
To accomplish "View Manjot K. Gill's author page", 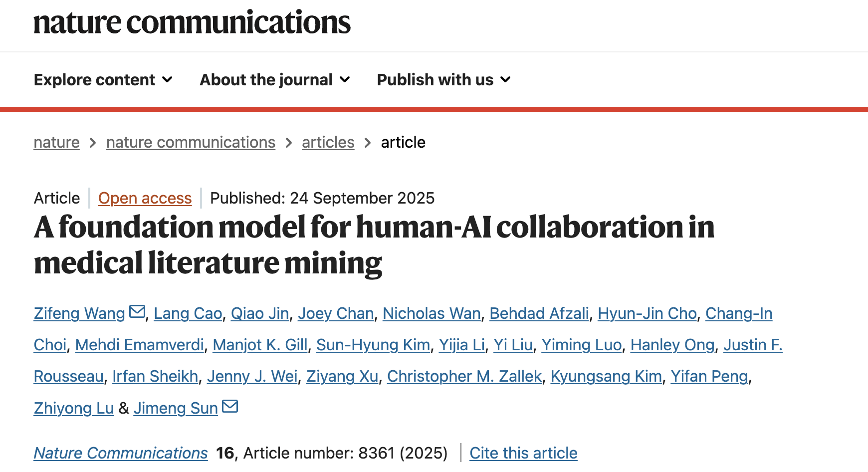I will [259, 345].
